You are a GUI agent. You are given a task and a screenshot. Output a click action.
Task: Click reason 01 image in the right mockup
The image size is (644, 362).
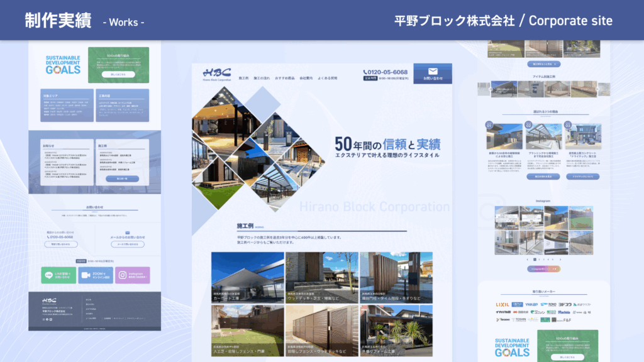[504, 136]
